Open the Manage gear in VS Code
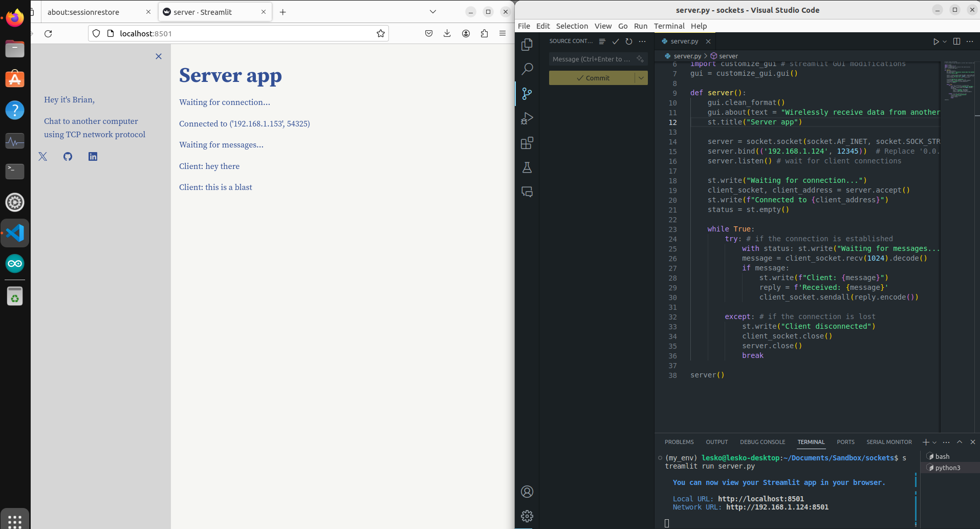 tap(527, 516)
